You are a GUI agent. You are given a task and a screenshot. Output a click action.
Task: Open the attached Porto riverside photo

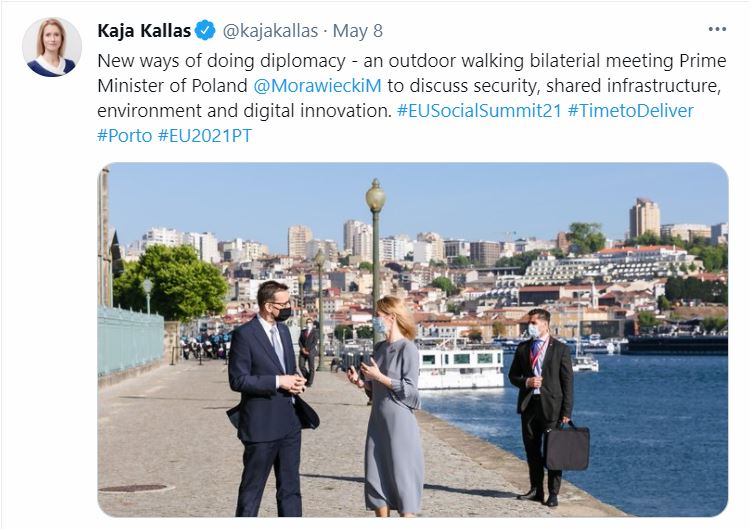[413, 340]
